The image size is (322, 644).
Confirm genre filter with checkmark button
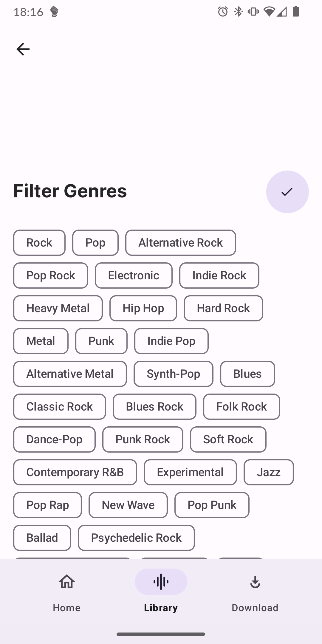[x=287, y=192]
